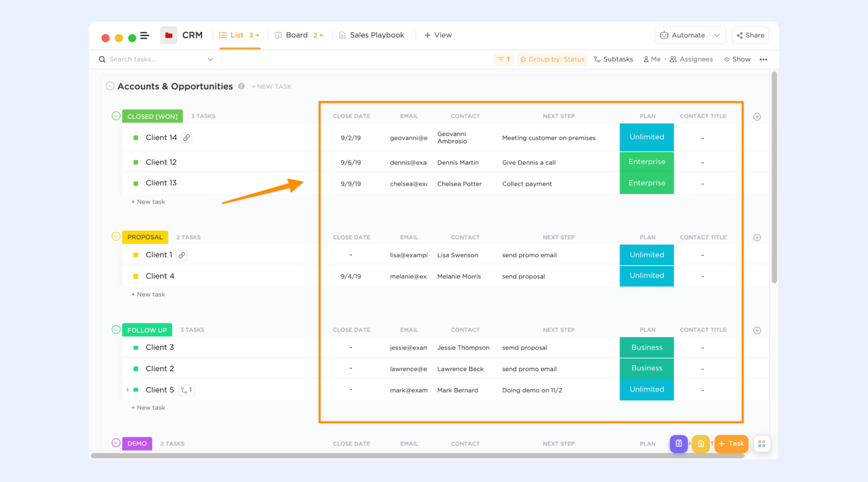This screenshot has height=482, width=868.
Task: Toggle Group by: Status option
Action: pos(553,59)
